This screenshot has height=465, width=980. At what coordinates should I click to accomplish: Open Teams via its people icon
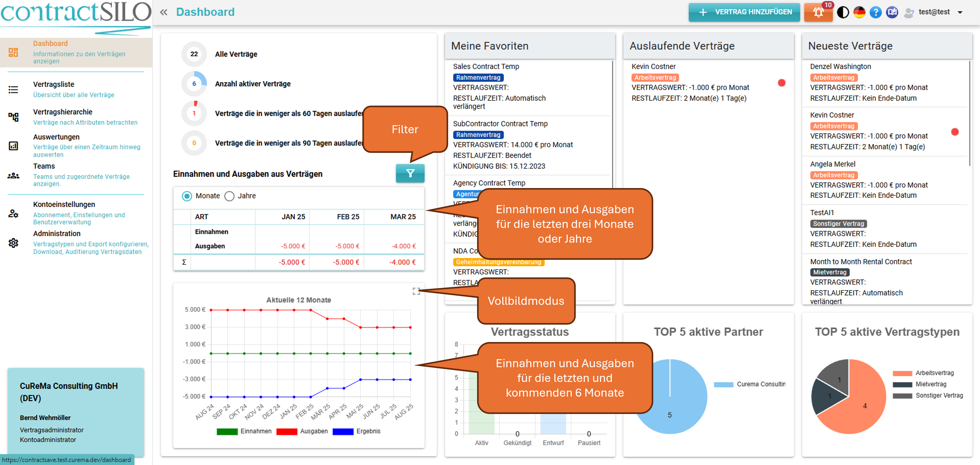pyautogui.click(x=14, y=175)
